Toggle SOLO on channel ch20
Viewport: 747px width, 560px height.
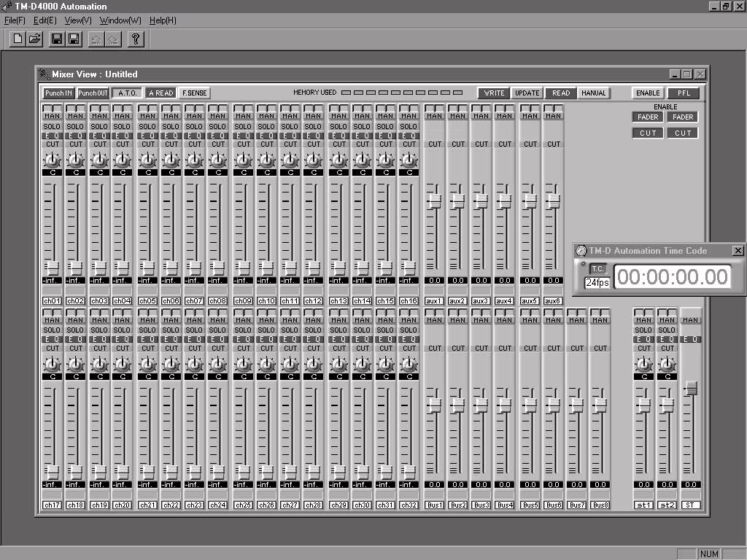point(122,330)
